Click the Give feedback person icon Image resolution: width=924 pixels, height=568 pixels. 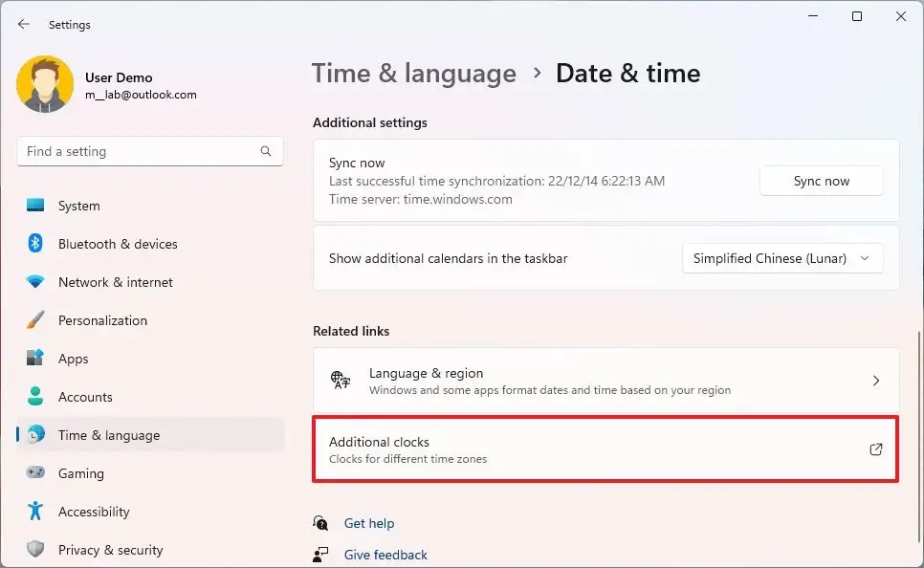tap(320, 555)
